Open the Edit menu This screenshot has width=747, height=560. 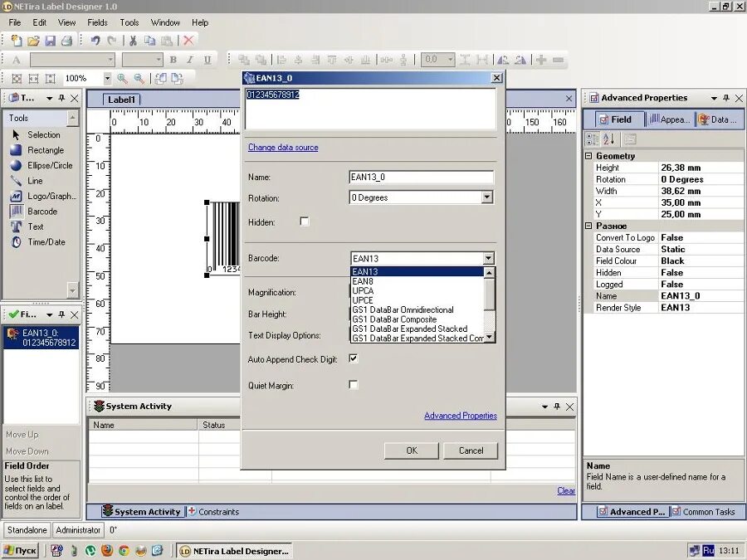pyautogui.click(x=40, y=22)
